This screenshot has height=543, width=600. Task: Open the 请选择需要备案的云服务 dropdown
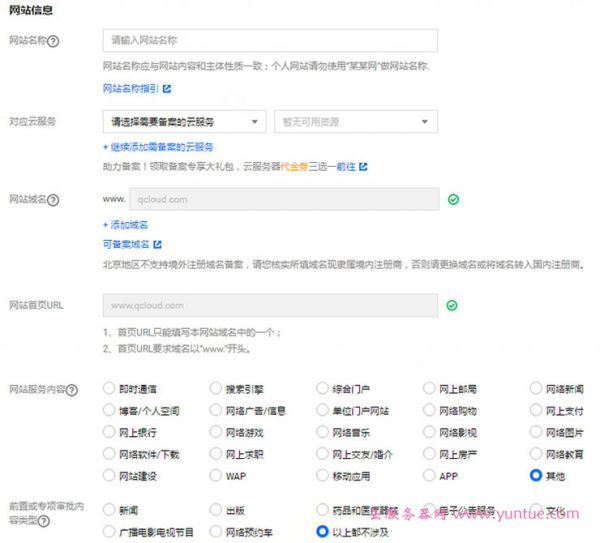(x=184, y=122)
